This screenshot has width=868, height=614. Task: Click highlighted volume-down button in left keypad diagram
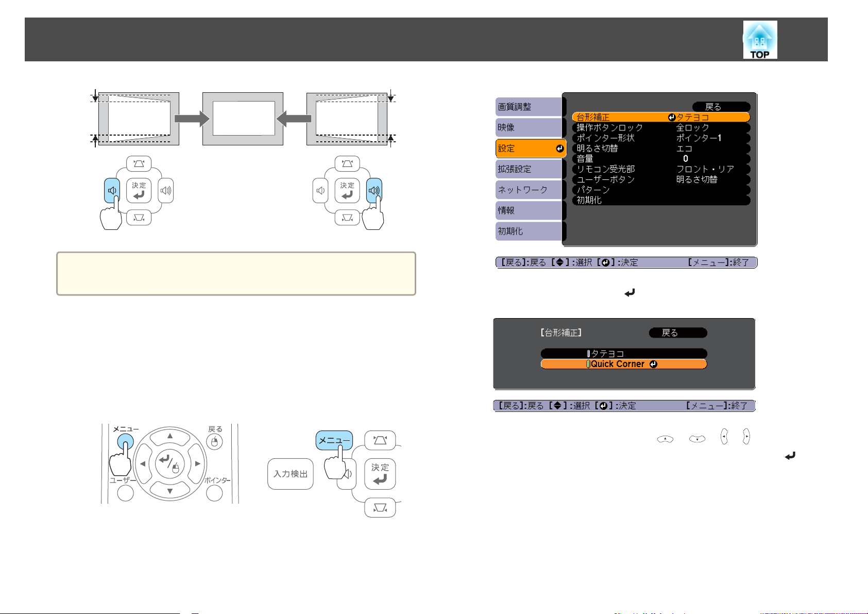112,190
